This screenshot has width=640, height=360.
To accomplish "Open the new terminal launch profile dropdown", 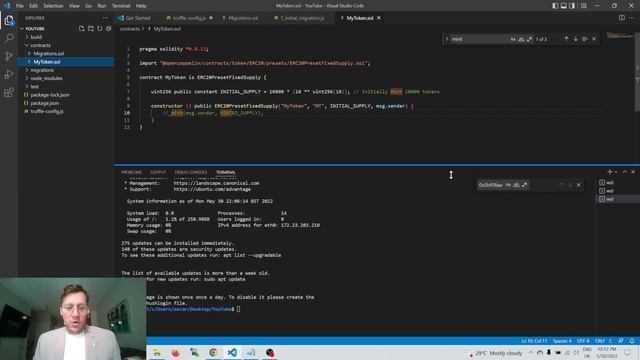I will click(616, 172).
